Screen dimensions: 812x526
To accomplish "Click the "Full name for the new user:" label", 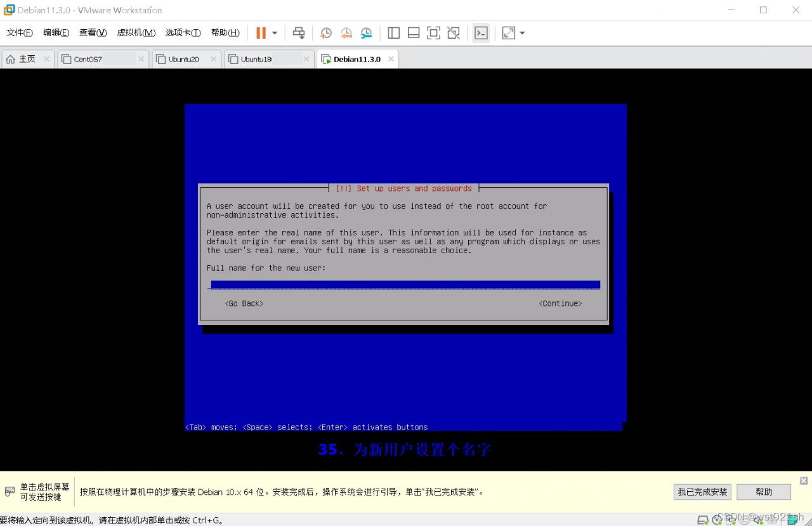I will (x=266, y=268).
